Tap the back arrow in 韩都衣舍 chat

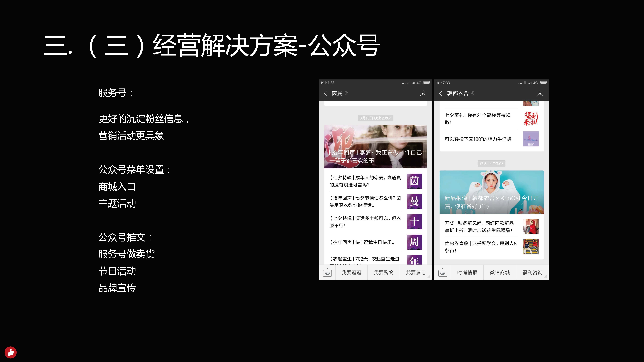click(x=440, y=93)
